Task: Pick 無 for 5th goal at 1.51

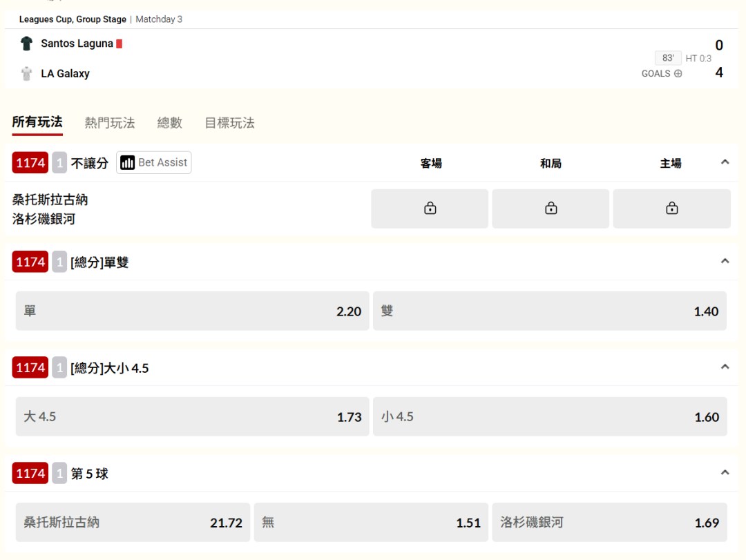Action: [x=371, y=523]
